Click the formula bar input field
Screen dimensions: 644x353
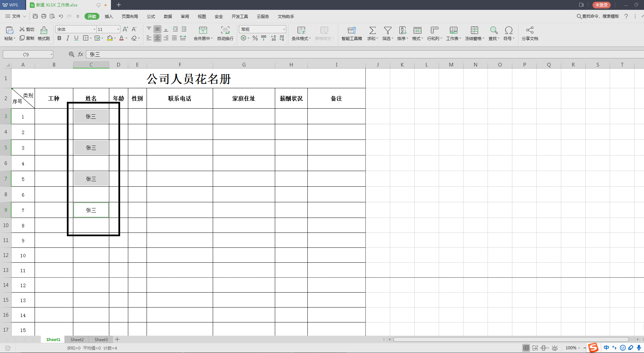coord(365,54)
